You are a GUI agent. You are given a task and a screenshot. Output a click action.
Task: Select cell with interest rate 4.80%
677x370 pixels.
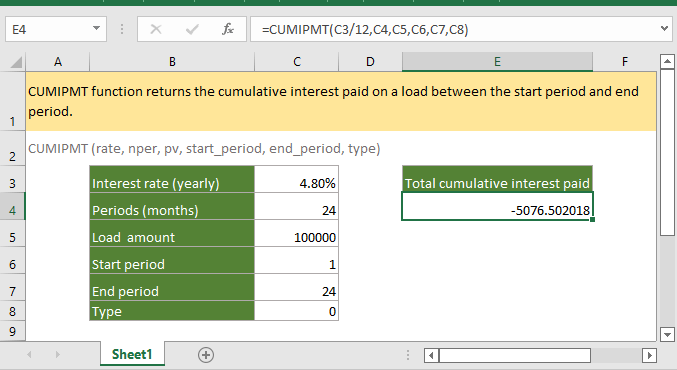(x=296, y=183)
